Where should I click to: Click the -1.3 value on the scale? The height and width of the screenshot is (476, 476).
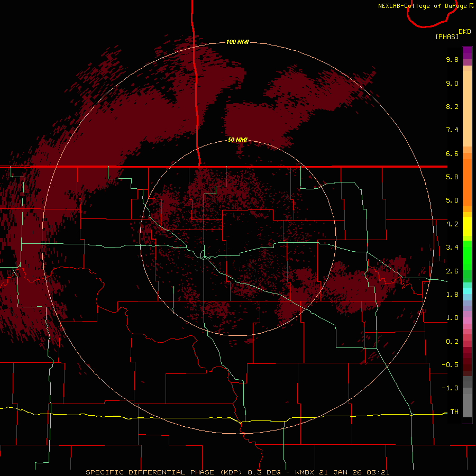click(450, 388)
